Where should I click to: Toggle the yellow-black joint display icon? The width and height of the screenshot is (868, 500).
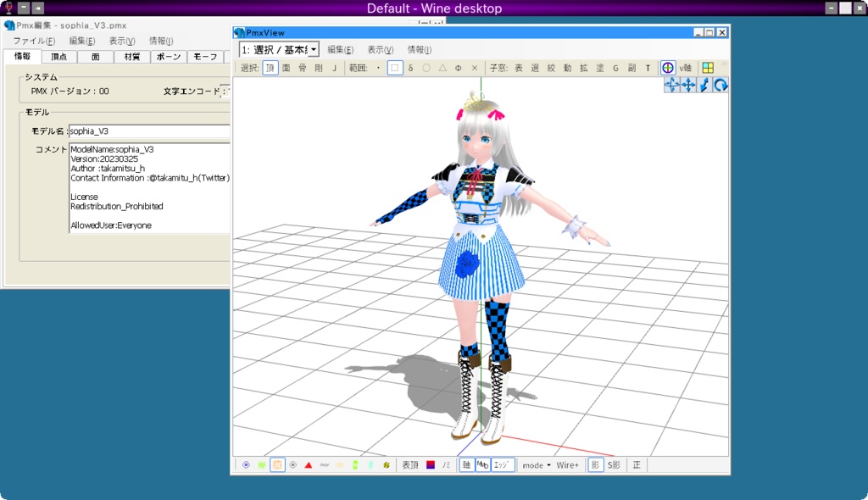click(x=387, y=465)
